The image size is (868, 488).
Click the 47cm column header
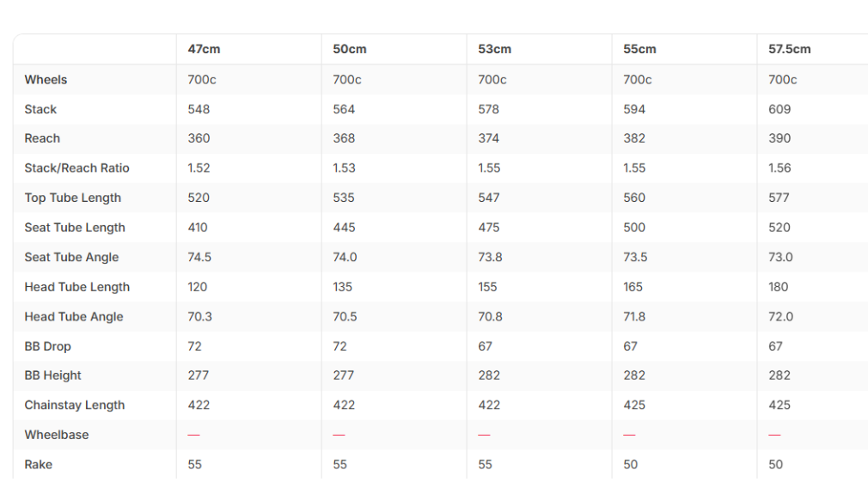(x=204, y=49)
